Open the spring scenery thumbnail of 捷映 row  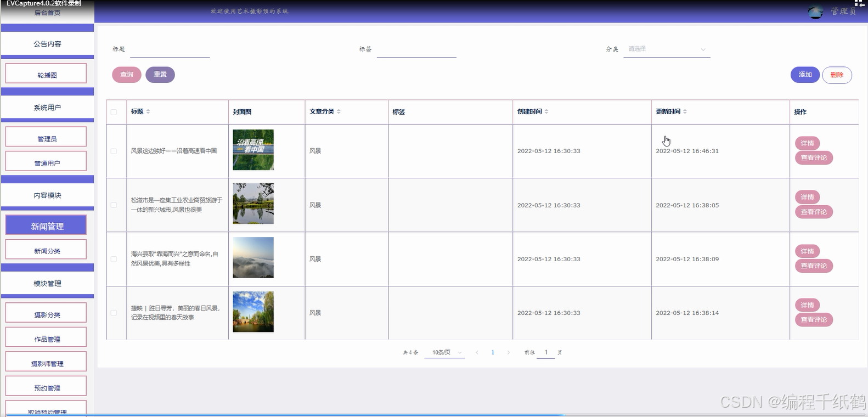coord(253,312)
